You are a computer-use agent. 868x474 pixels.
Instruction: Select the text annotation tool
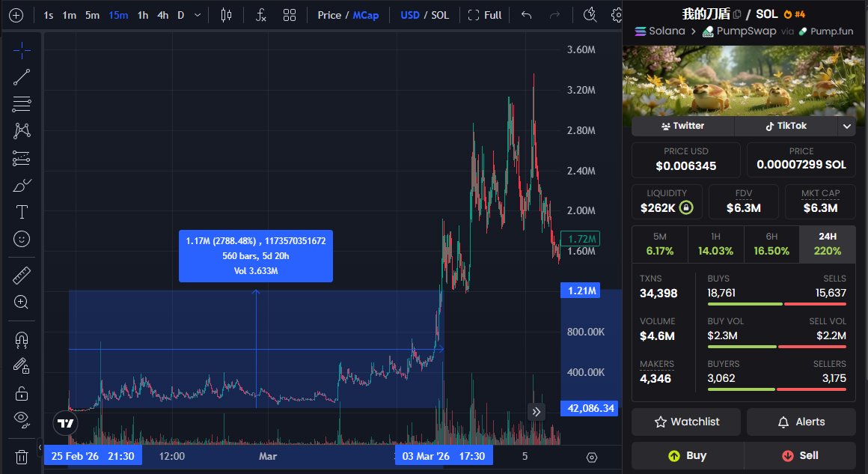(x=22, y=212)
